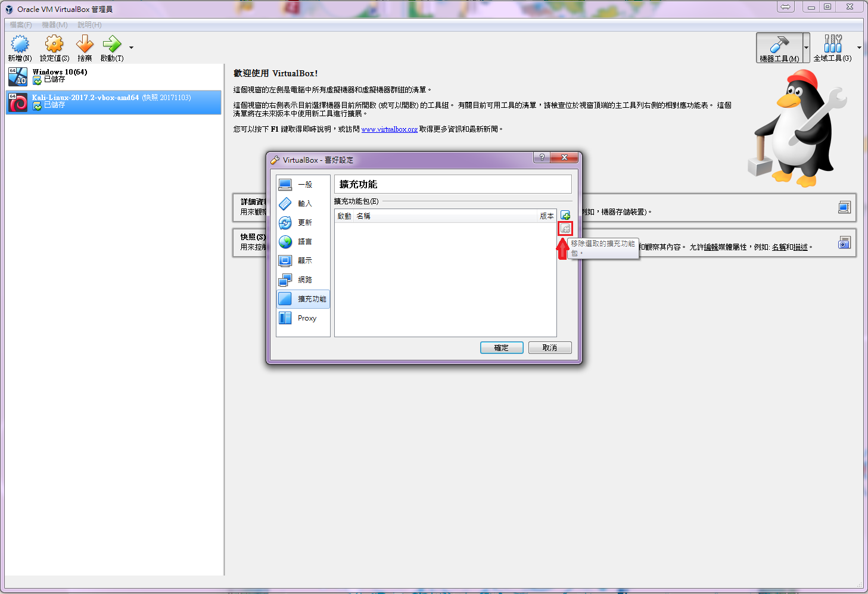The width and height of the screenshot is (868, 594).
Task: Click the 取消 (Cancel) button
Action: pos(549,348)
